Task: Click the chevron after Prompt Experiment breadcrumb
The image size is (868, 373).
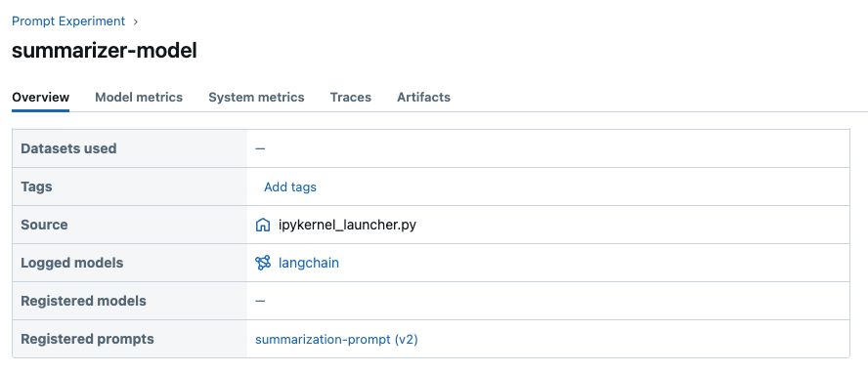Action: tap(136, 22)
